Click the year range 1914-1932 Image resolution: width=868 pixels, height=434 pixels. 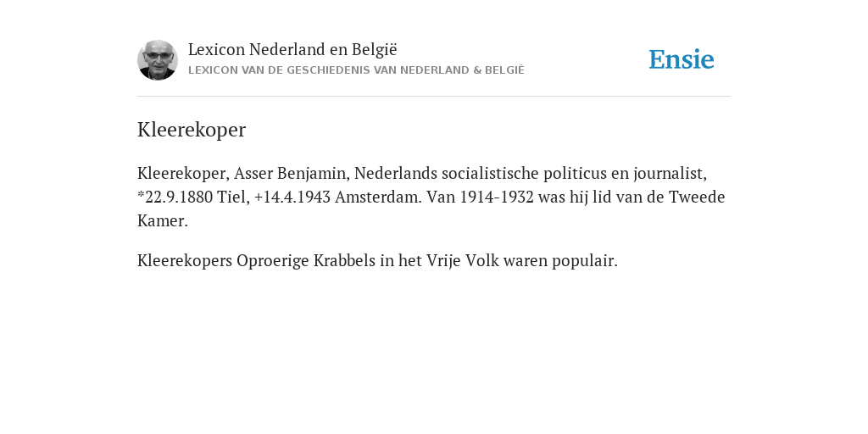(x=497, y=197)
